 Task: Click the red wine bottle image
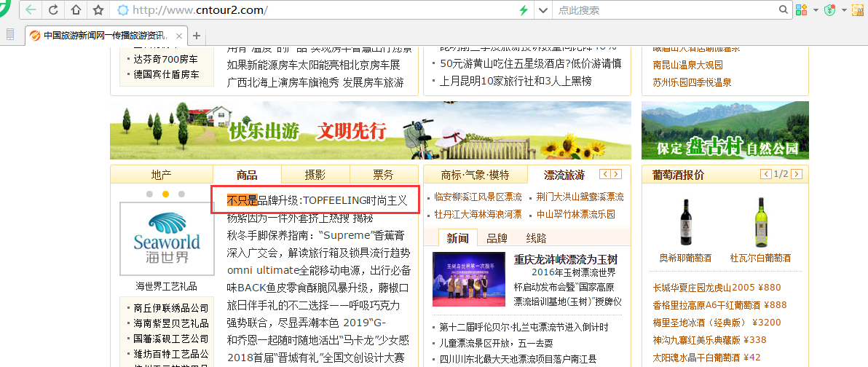coord(684,222)
